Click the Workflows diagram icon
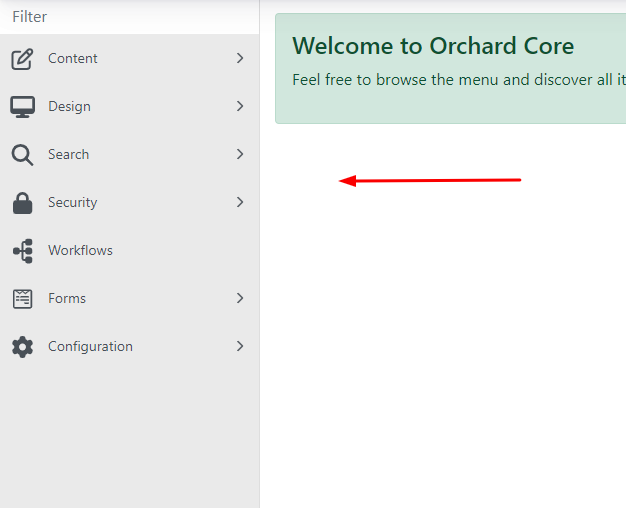 point(22,251)
